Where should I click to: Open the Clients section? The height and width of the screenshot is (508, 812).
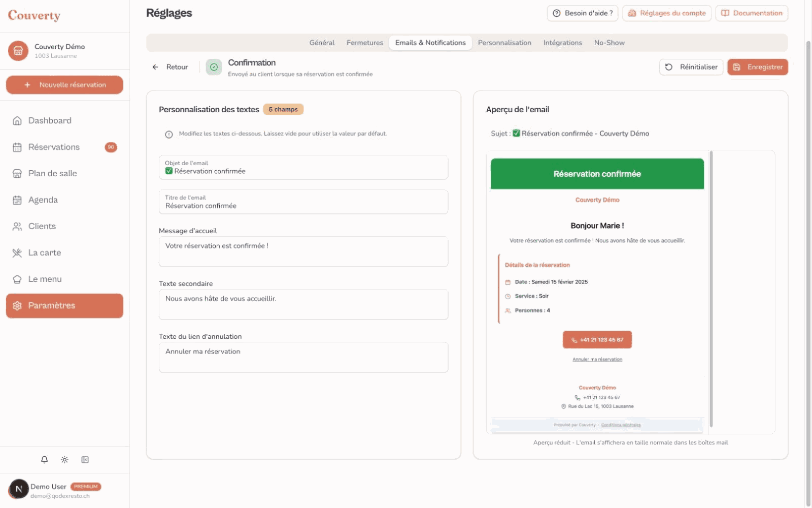(x=64, y=227)
